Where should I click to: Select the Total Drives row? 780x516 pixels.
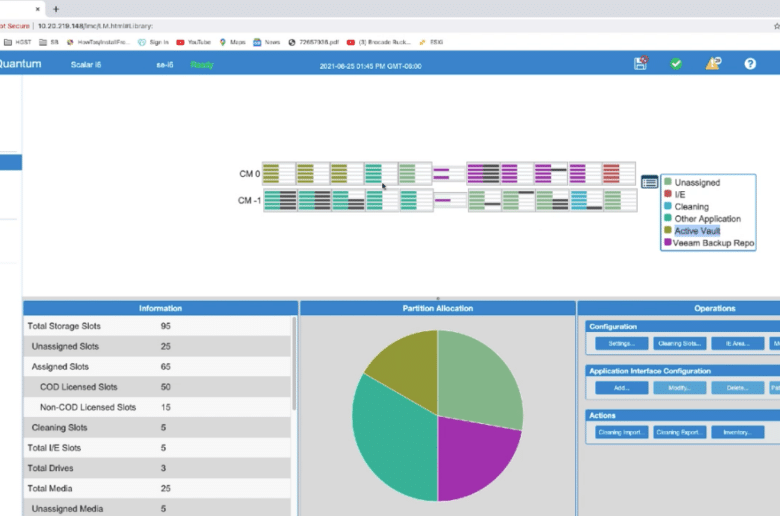click(x=157, y=468)
